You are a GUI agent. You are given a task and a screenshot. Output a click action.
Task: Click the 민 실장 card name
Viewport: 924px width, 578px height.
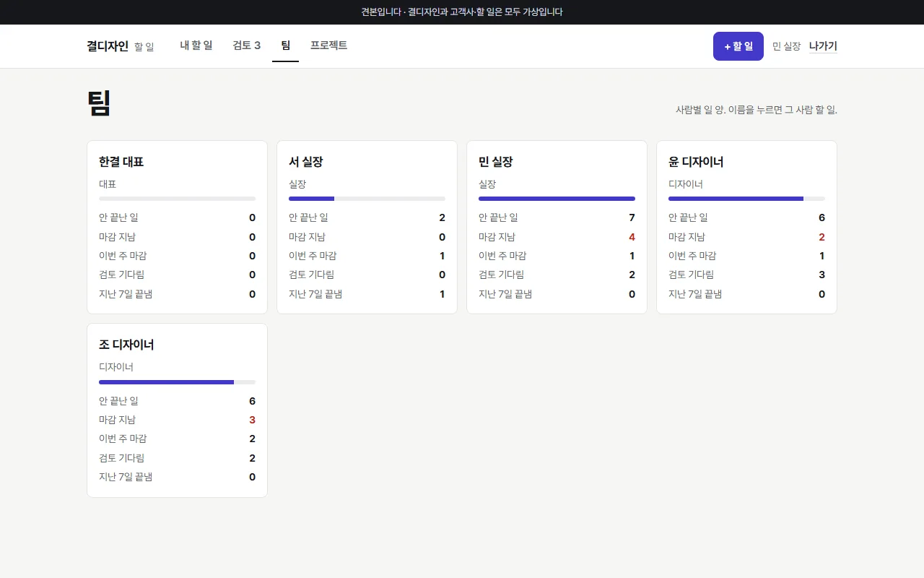coord(495,162)
